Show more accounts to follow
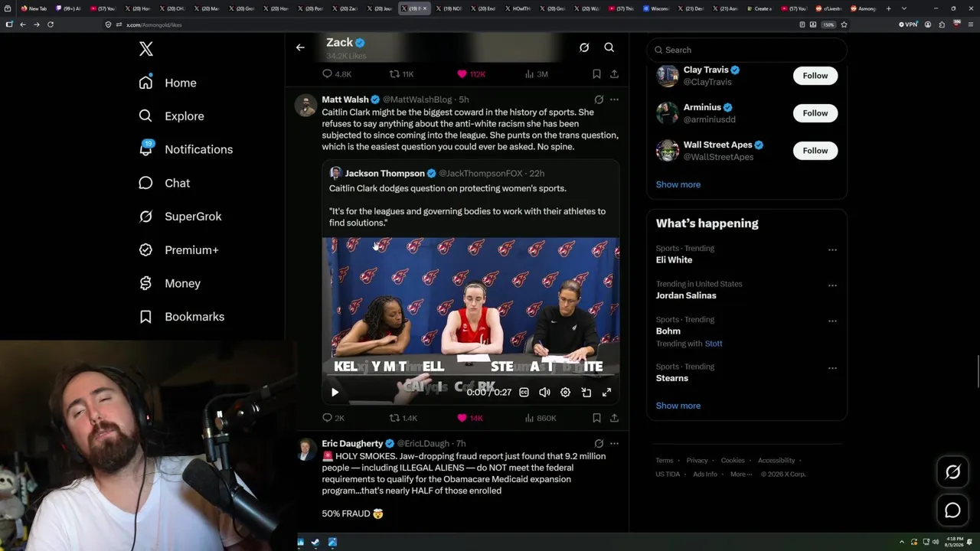The height and width of the screenshot is (551, 980). (x=678, y=184)
